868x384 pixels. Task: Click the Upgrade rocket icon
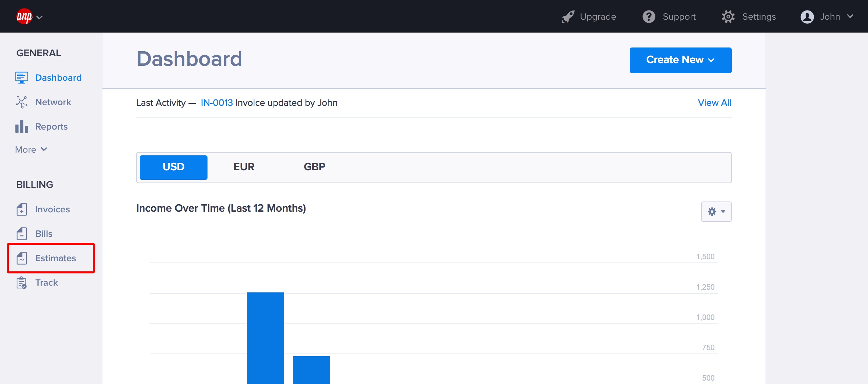coord(568,17)
